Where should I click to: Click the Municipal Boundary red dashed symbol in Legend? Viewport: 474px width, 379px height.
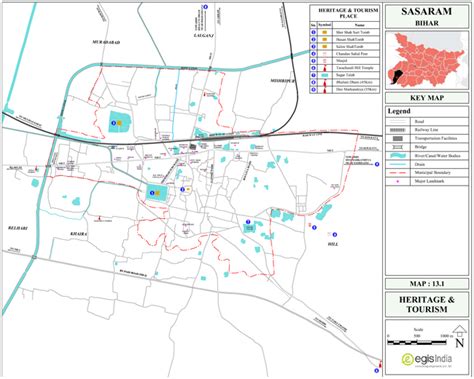point(398,173)
